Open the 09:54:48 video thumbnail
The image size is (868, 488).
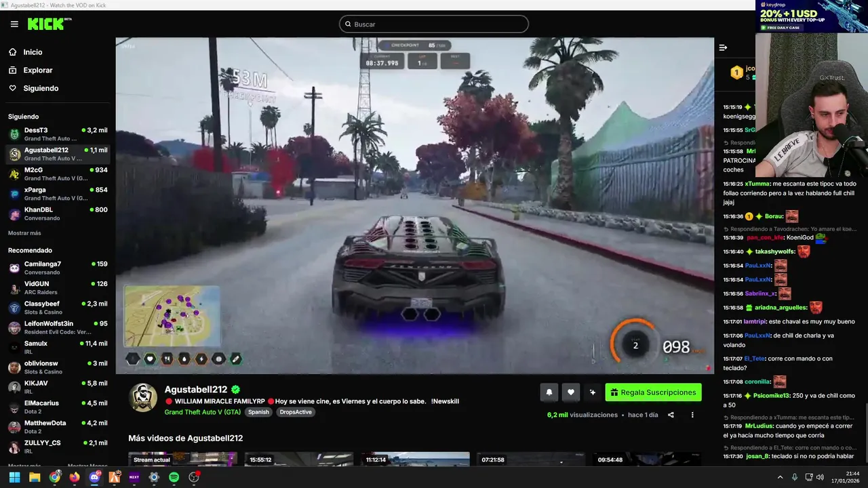click(647, 459)
